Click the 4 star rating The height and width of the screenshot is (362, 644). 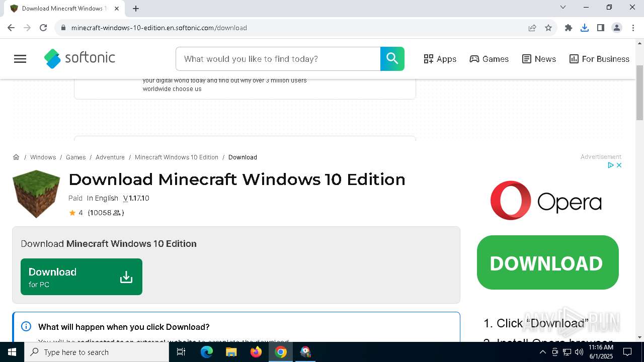click(76, 213)
